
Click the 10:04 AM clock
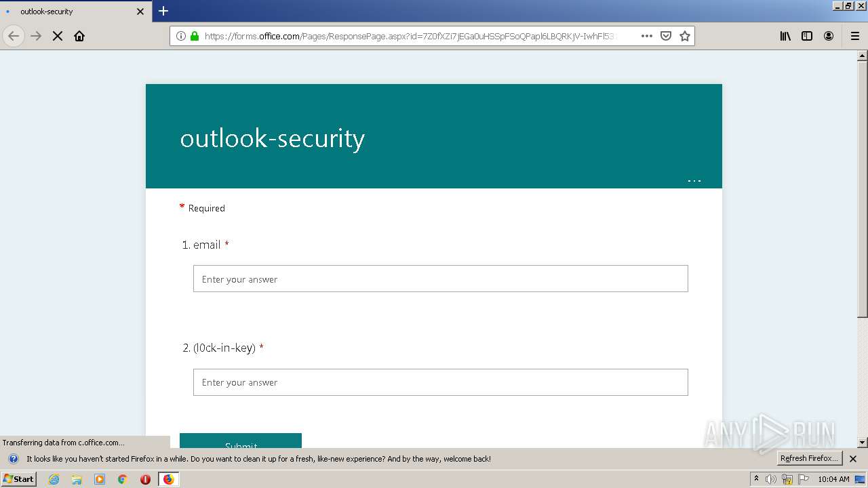pyautogui.click(x=833, y=479)
